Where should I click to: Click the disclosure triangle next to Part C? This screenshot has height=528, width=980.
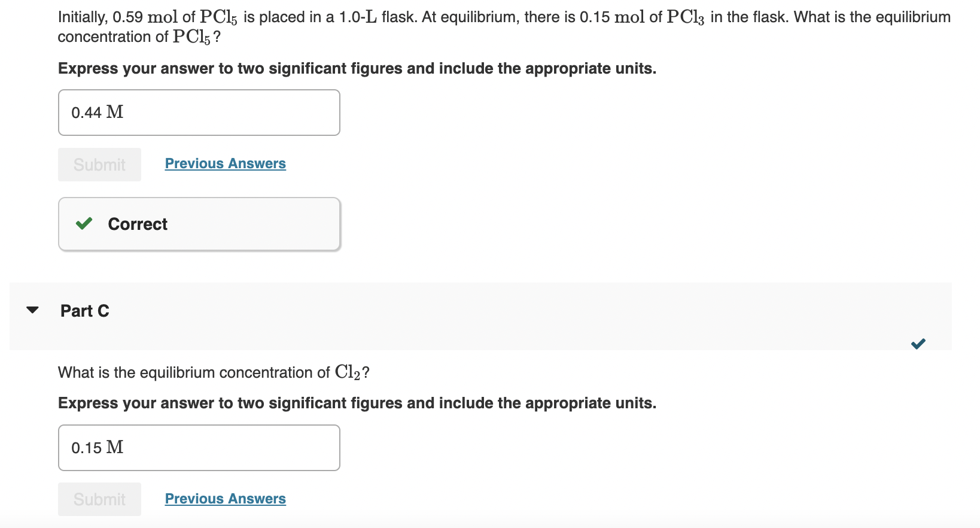(x=32, y=310)
